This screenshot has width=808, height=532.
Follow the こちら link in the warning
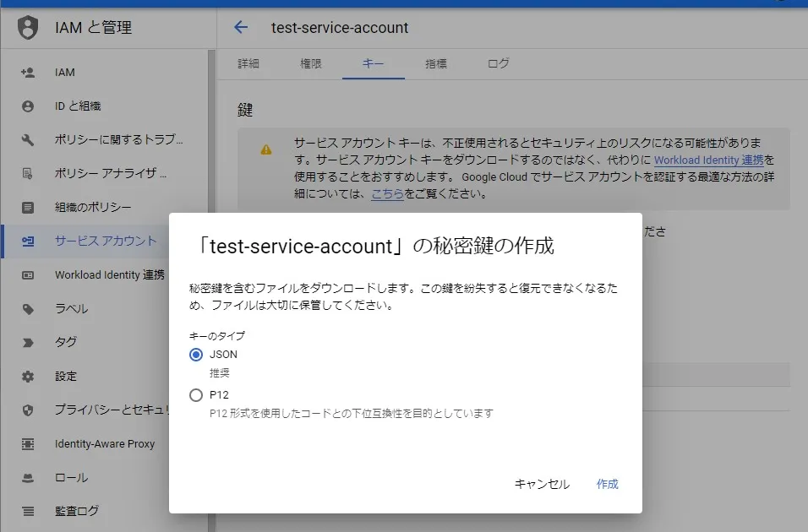click(387, 194)
